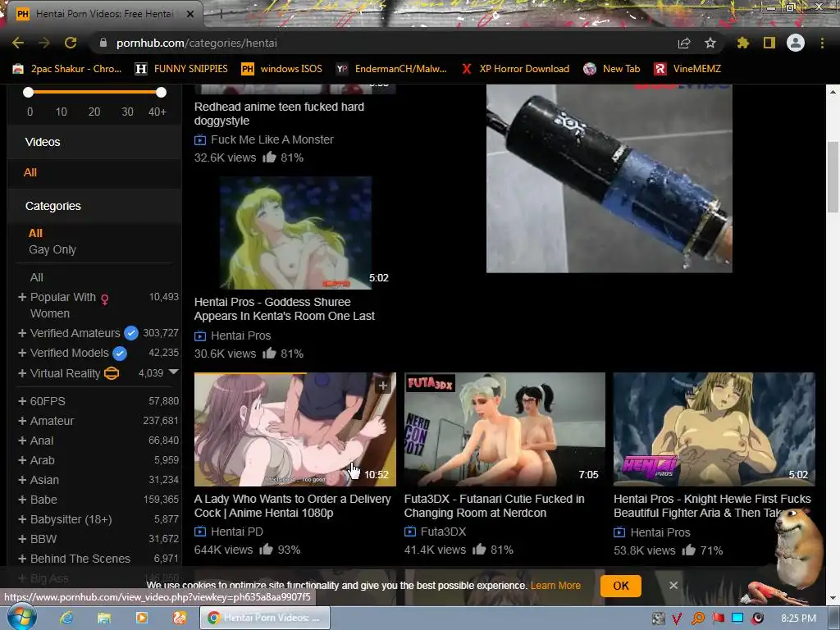
Task: Select the Babysitter (18+) category
Action: pyautogui.click(x=71, y=519)
